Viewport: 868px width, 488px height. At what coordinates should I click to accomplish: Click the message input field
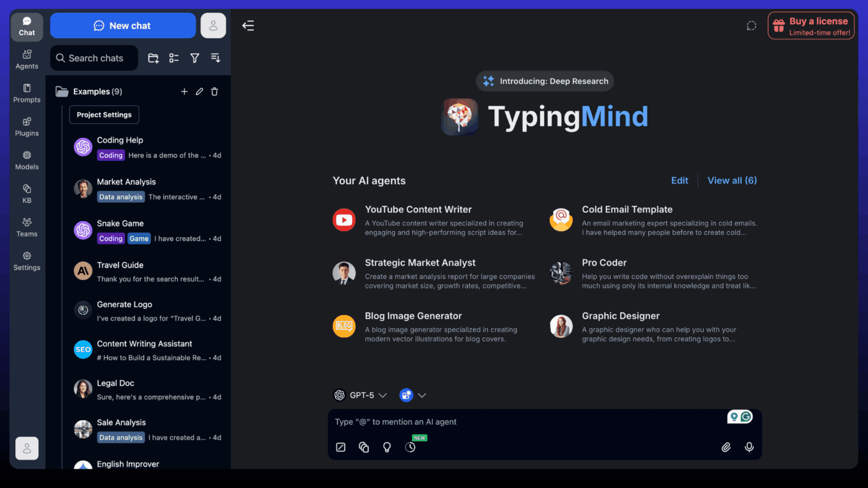526,422
